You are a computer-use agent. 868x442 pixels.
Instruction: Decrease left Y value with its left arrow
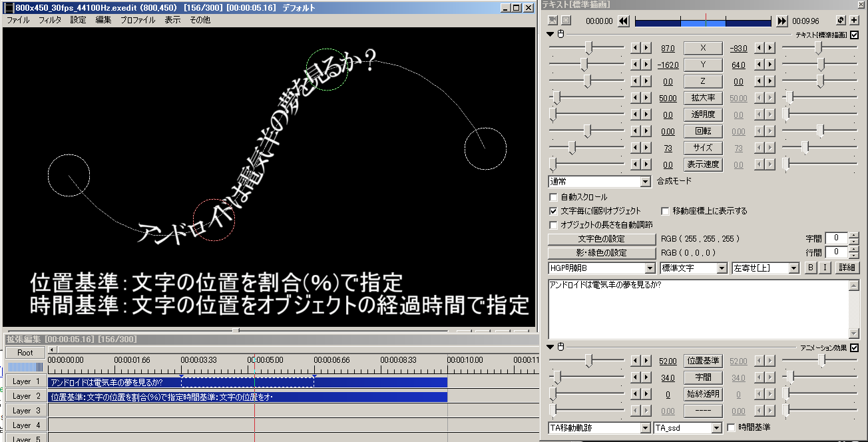coord(635,65)
